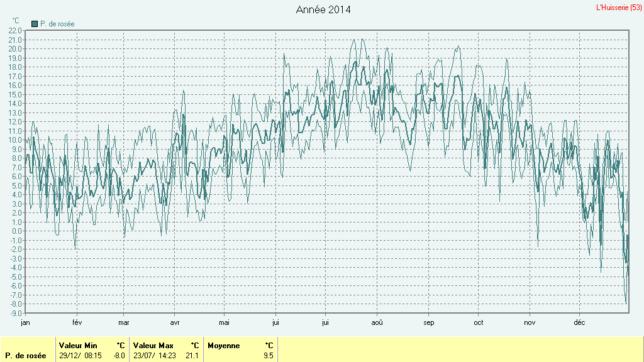
Task: Click the 0.0 temperature axis label
Action: [x=17, y=231]
